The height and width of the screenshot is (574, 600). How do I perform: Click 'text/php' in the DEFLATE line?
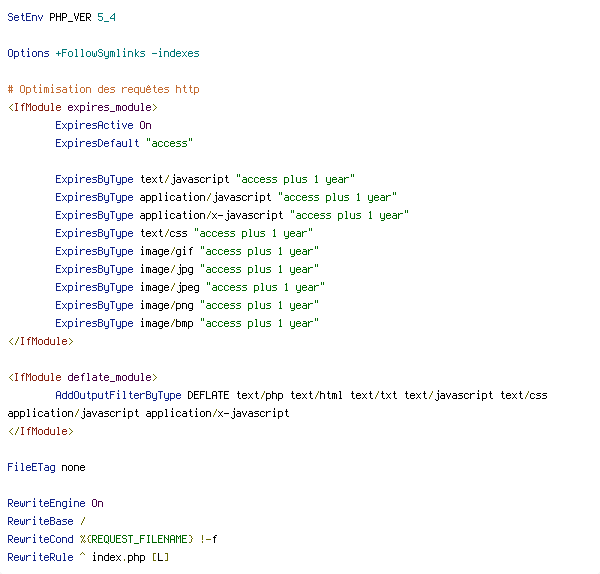260,395
